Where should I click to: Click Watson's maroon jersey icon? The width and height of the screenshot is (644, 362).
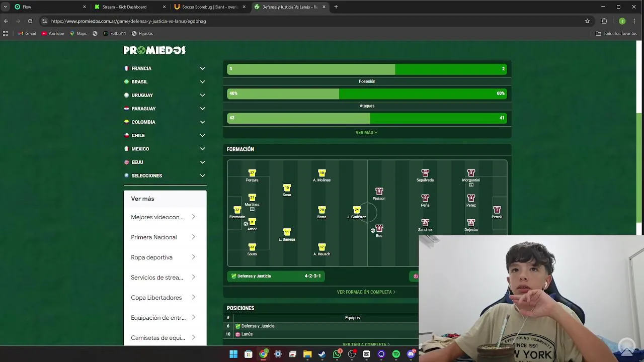click(x=379, y=192)
